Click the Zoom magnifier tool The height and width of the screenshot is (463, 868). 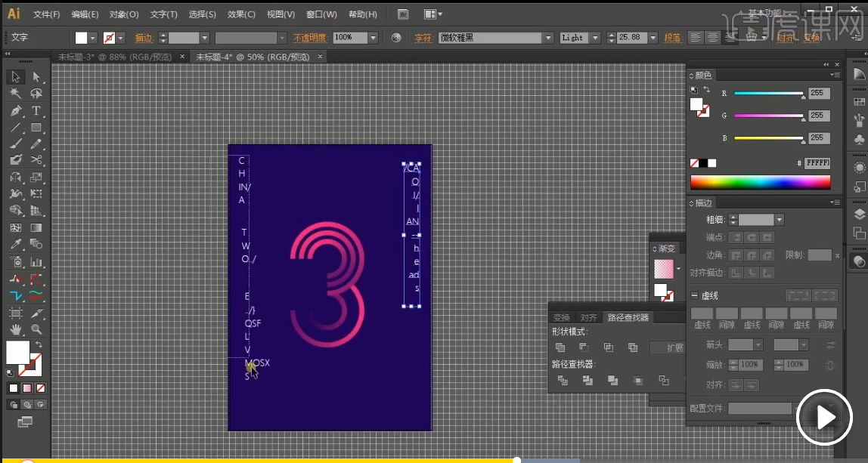coord(36,329)
